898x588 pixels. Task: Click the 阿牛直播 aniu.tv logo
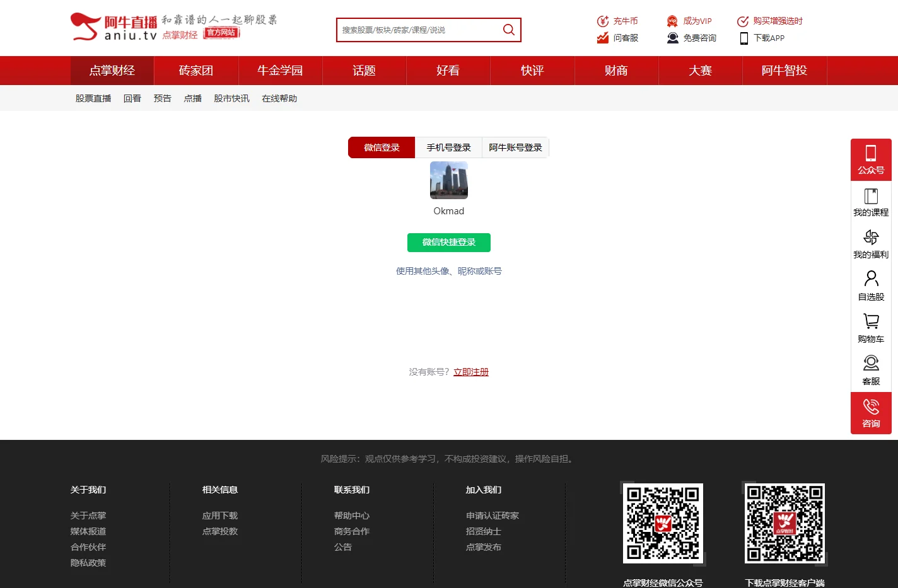coord(114,27)
